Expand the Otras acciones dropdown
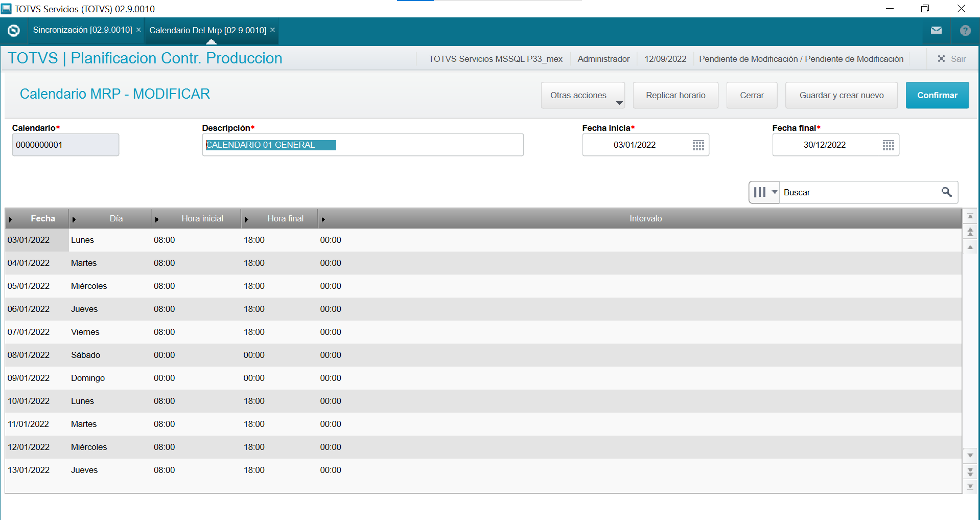This screenshot has width=980, height=520. coord(583,96)
